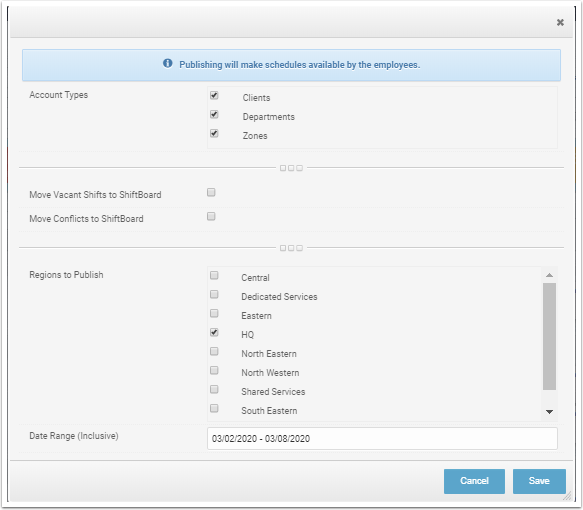Screen dimensions: 583x510
Task: Check the South Eastern region
Action: point(214,409)
